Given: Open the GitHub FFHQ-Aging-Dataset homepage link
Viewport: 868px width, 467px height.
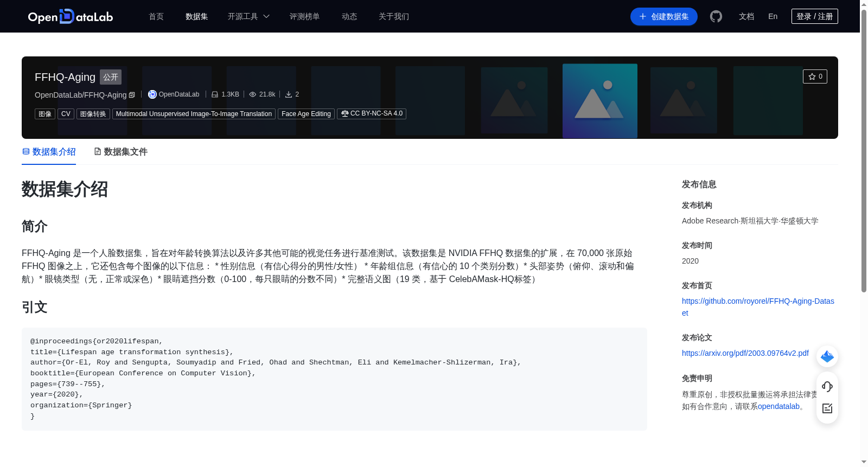Looking at the screenshot, I should [758, 307].
